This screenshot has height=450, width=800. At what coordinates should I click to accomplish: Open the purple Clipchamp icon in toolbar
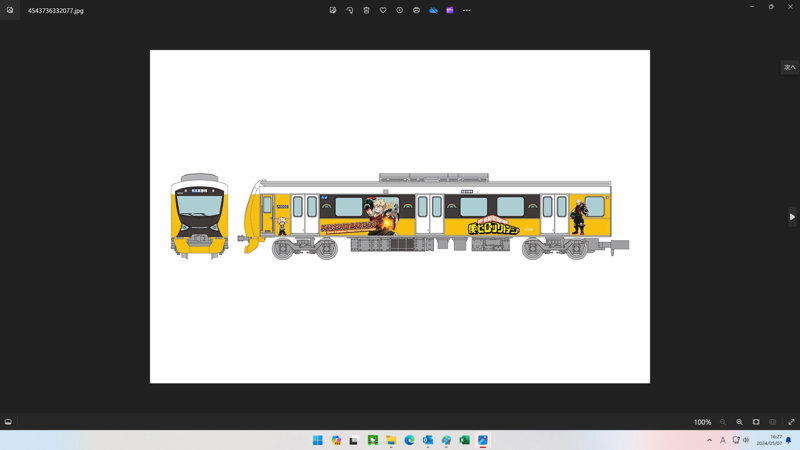[450, 10]
